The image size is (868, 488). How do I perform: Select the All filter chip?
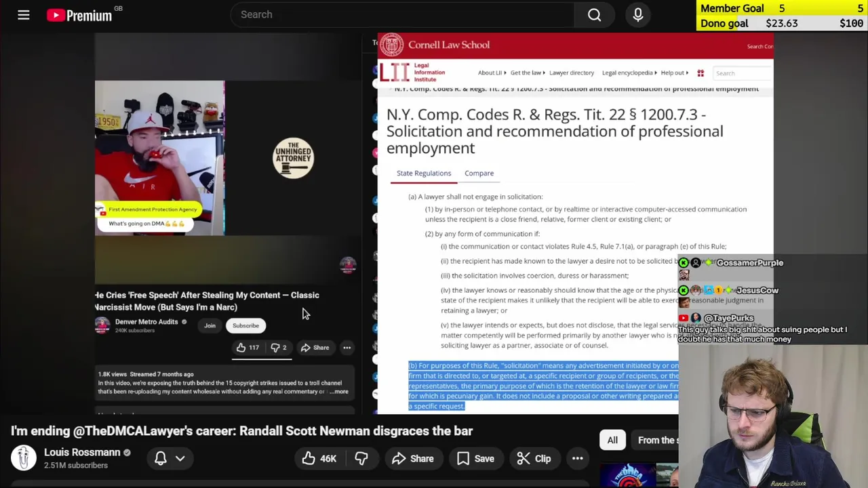612,440
